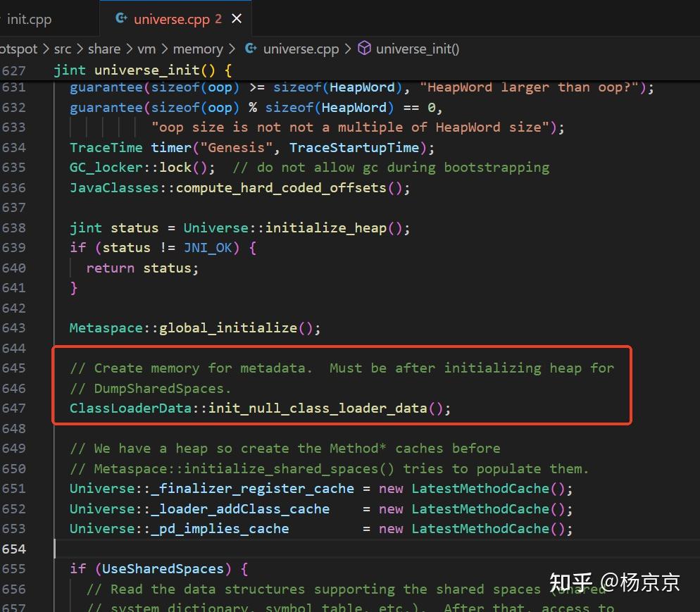
Task: Click the "return status;" statement
Action: point(142,268)
